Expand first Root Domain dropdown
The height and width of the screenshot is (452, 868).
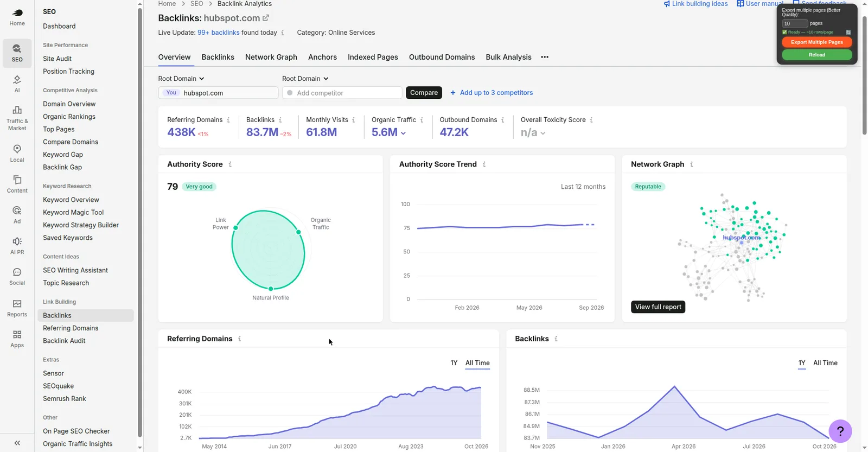[181, 79]
